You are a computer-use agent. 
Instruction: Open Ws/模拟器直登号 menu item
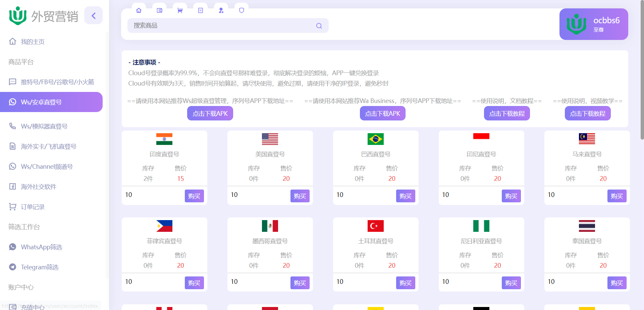tap(51, 126)
